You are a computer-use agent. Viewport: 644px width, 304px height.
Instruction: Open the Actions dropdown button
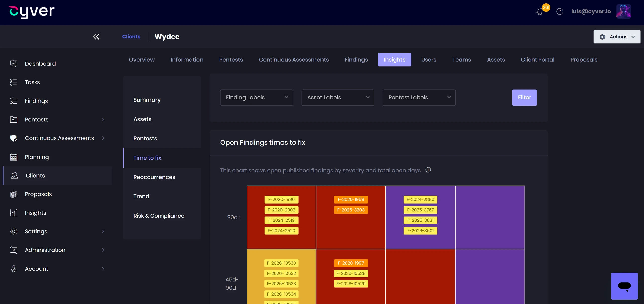tap(617, 37)
